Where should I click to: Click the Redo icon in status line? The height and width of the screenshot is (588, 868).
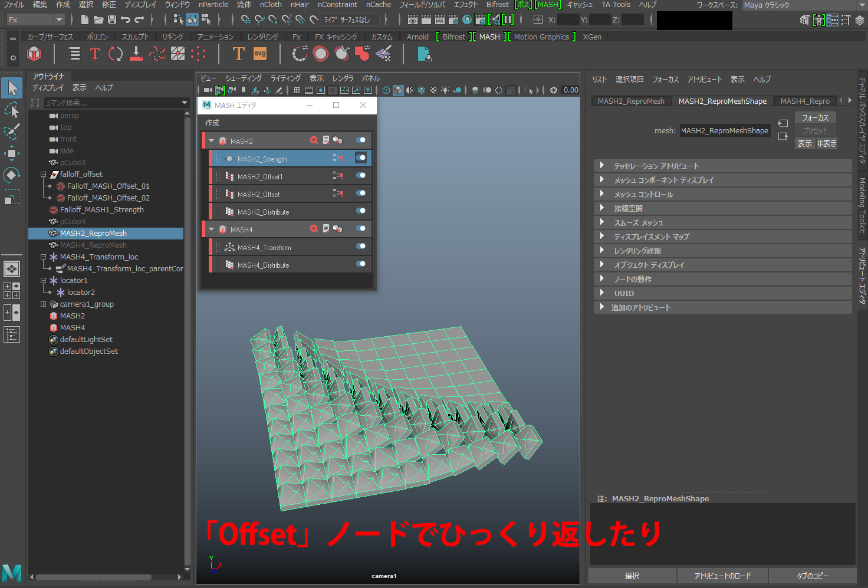[x=139, y=19]
